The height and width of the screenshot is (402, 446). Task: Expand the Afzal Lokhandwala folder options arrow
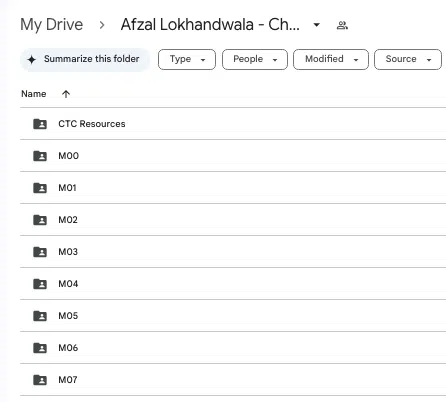point(317,25)
